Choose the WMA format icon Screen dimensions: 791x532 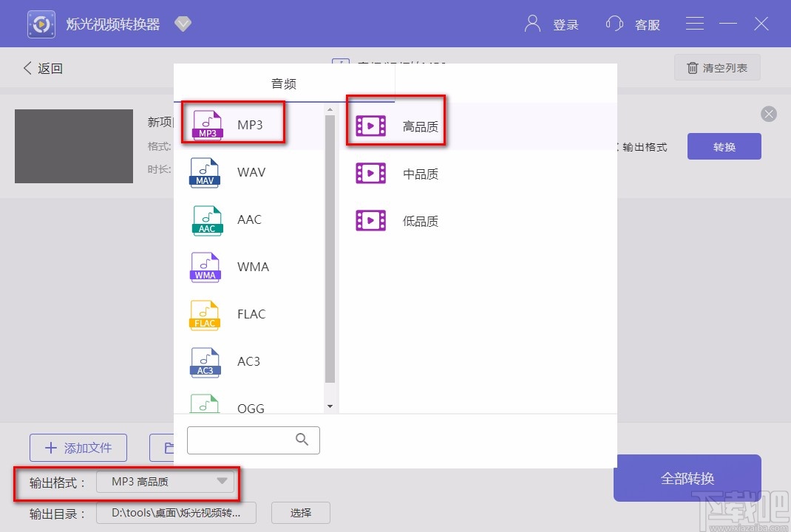(x=205, y=267)
